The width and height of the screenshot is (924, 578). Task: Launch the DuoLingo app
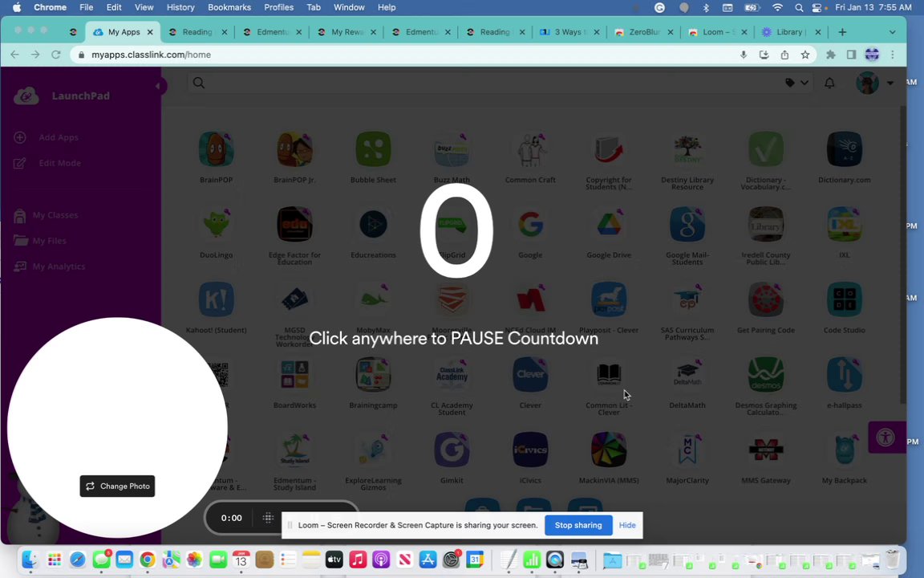tap(217, 224)
